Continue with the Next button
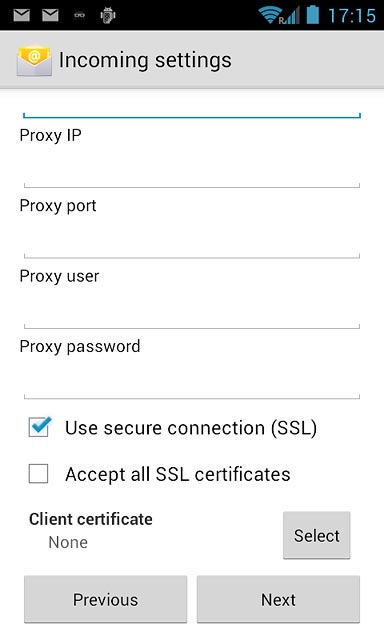The width and height of the screenshot is (384, 640). tap(278, 599)
